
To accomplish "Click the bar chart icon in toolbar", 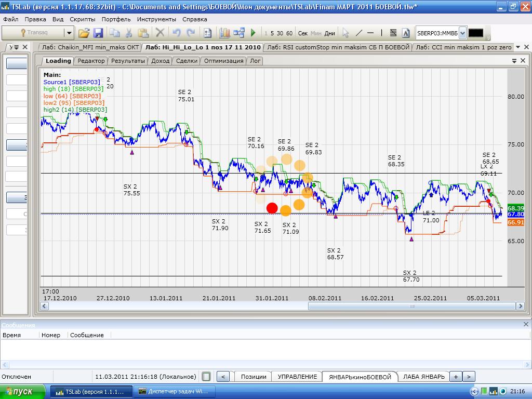I will coord(224,33).
